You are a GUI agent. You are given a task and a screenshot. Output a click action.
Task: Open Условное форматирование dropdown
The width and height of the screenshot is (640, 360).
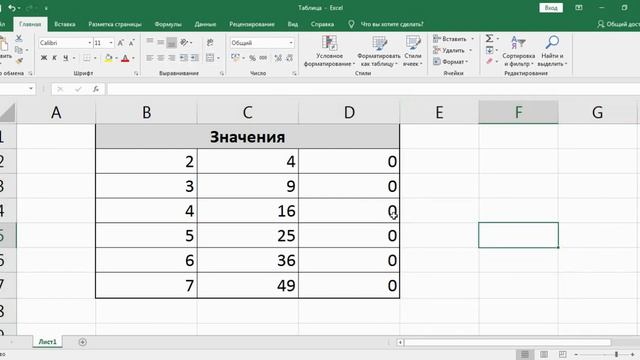pyautogui.click(x=329, y=51)
